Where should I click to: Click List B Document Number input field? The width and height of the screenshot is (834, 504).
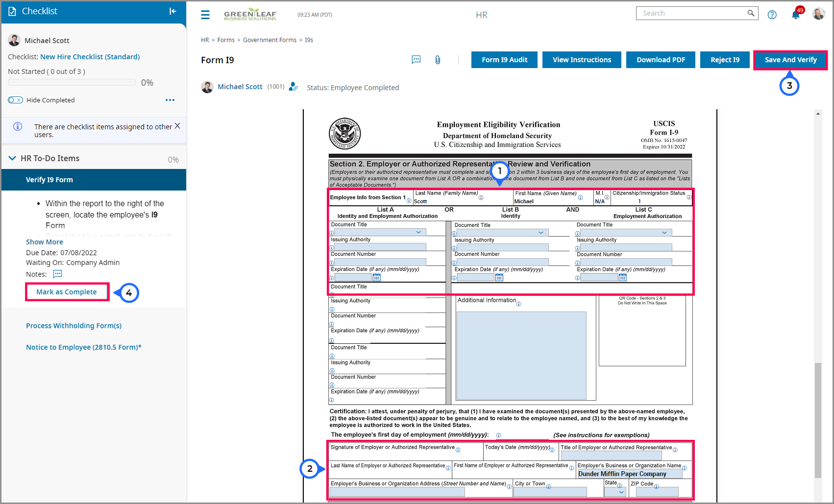click(503, 262)
